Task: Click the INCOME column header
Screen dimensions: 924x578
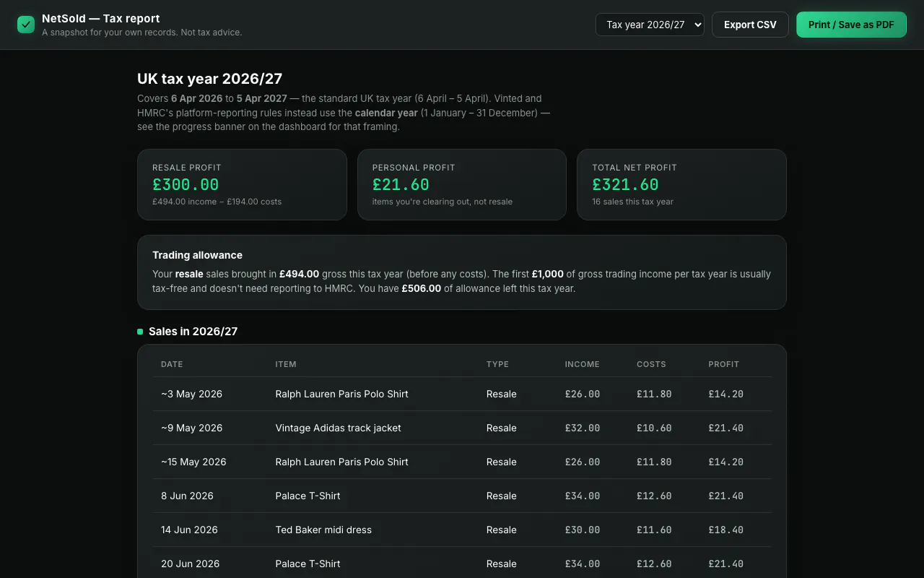Action: click(x=582, y=364)
